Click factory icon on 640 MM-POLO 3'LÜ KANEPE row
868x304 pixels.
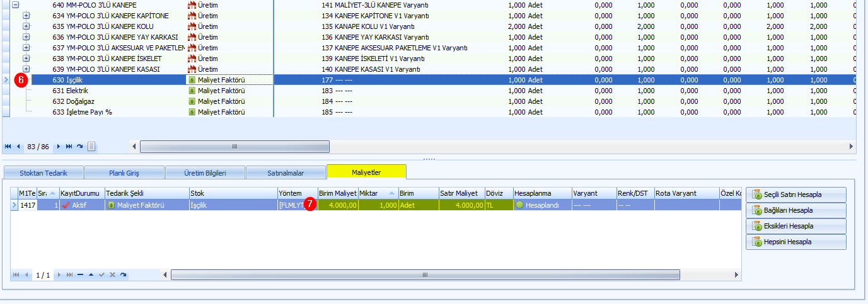click(192, 5)
